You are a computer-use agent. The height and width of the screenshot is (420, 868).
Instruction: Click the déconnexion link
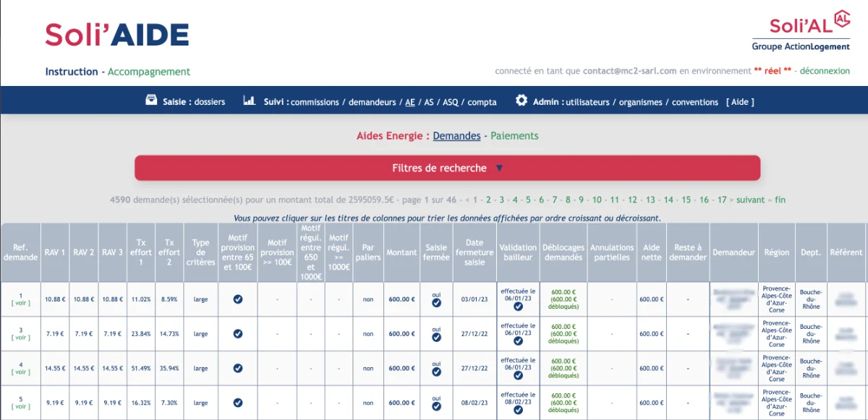824,72
